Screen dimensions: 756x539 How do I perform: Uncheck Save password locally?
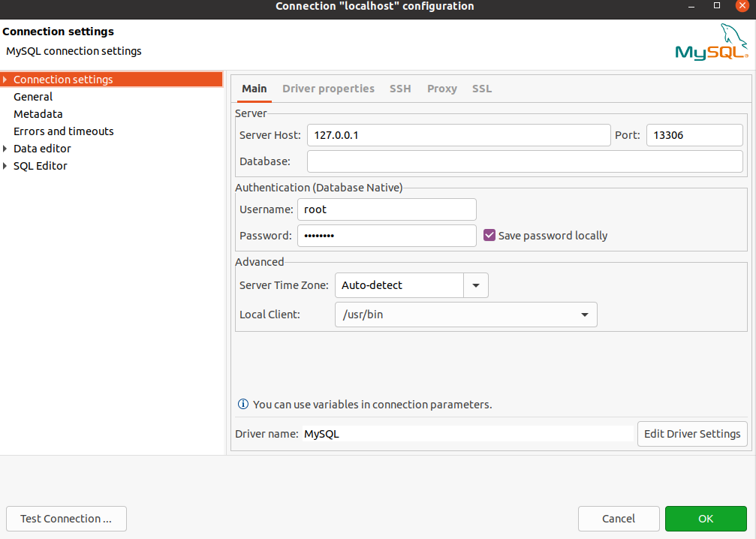click(x=489, y=234)
